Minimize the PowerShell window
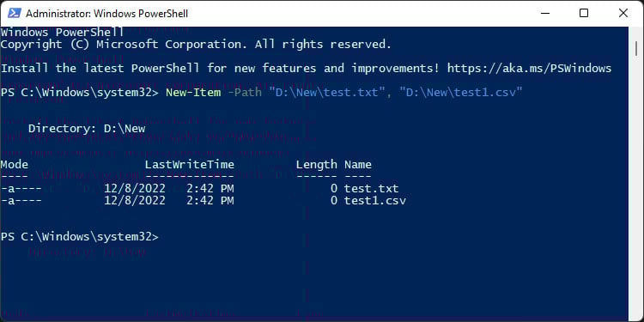Screen dimensions: 644x322 coord(545,13)
